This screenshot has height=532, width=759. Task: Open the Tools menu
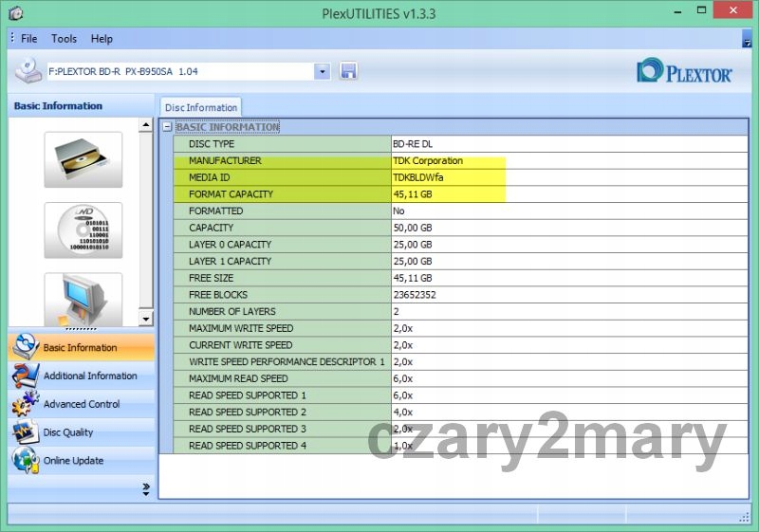(64, 39)
